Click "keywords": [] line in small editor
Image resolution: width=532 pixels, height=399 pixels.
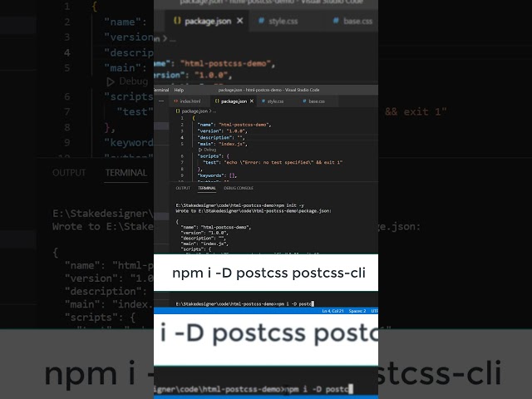tap(217, 175)
